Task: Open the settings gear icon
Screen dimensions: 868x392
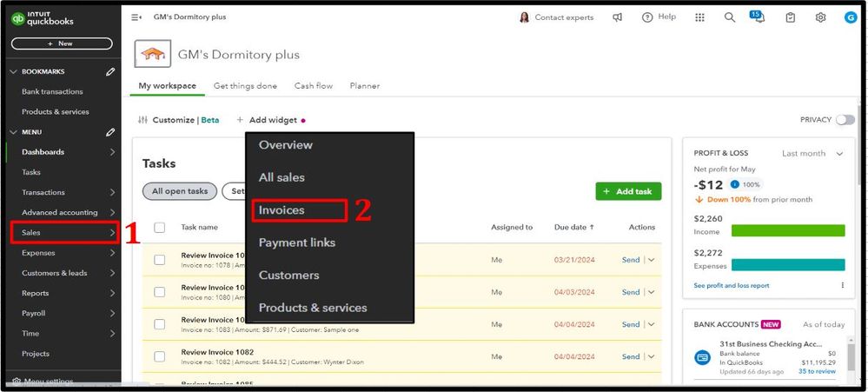Action: click(820, 17)
